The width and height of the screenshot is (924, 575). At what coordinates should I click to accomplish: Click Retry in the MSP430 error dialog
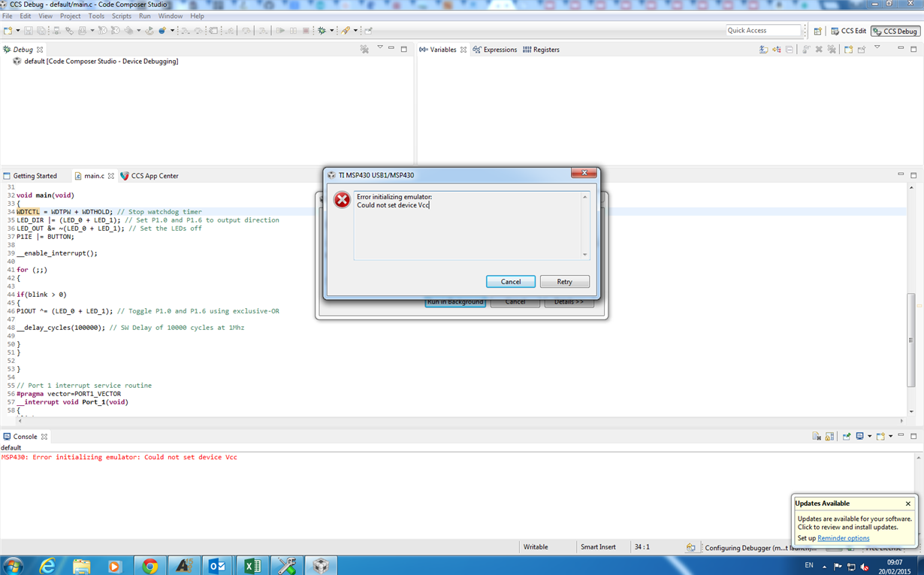pyautogui.click(x=565, y=282)
